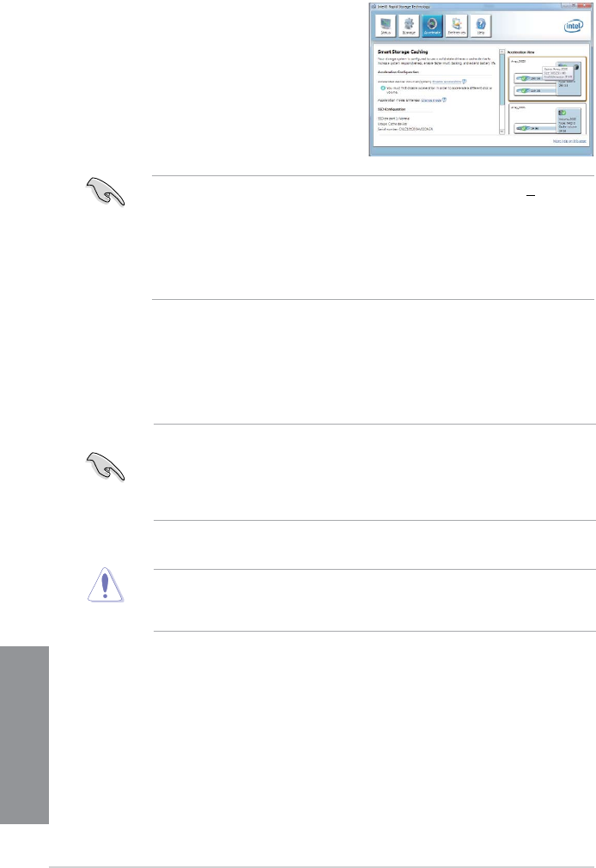Select the volume block in top array

[x=569, y=79]
